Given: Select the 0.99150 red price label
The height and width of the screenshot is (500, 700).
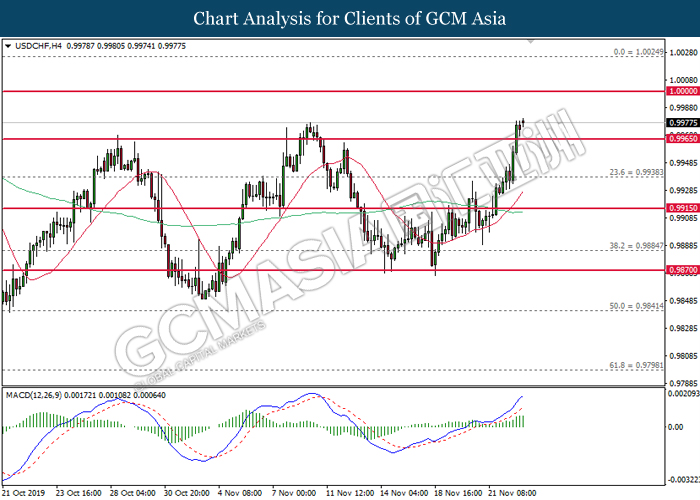Looking at the screenshot, I should tap(683, 208).
